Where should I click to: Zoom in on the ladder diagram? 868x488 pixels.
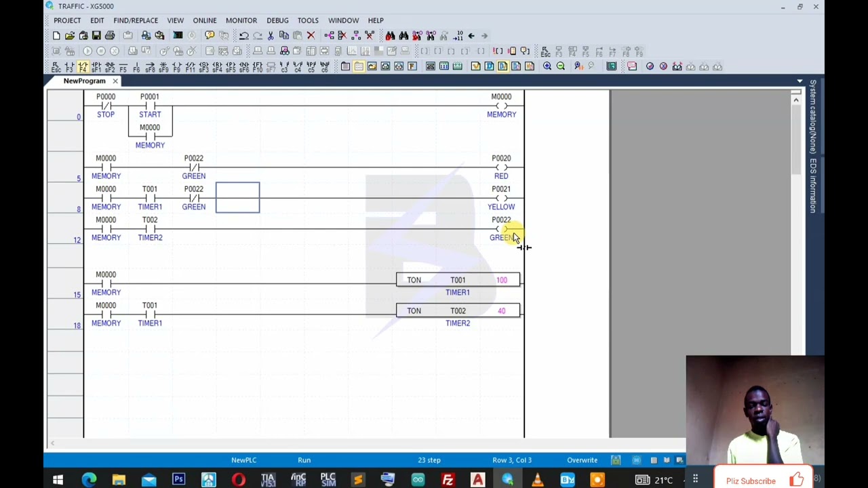point(547,66)
